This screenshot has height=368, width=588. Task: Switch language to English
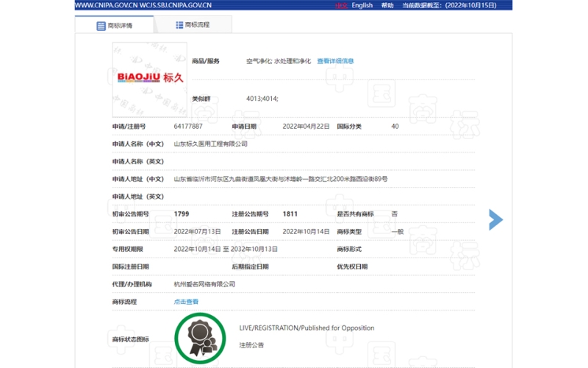pyautogui.click(x=362, y=5)
